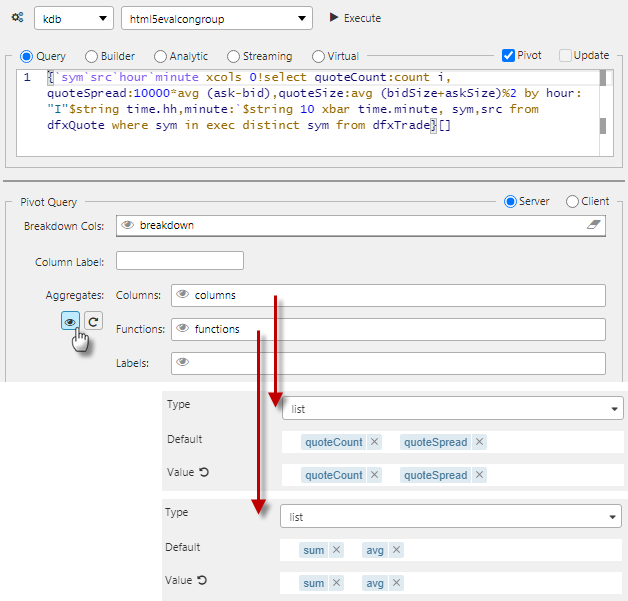Switch to the Builder query mode

tap(92, 57)
